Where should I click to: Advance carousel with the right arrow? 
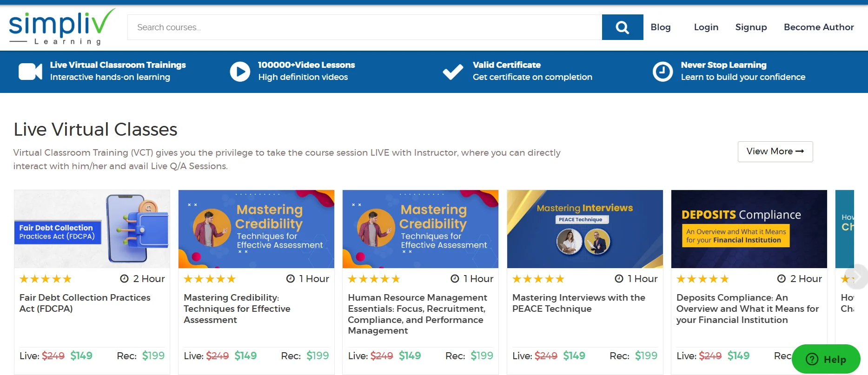coord(857,277)
